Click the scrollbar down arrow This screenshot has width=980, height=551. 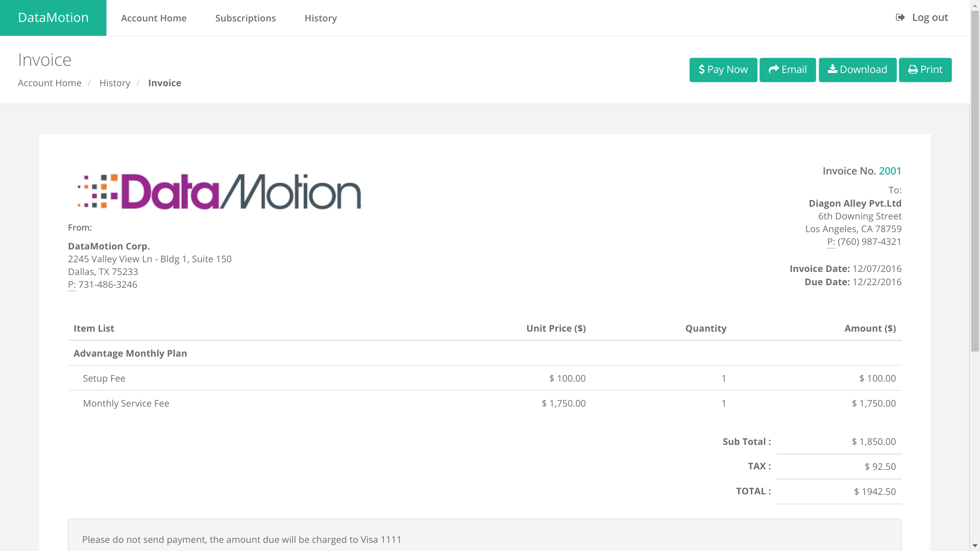975,546
